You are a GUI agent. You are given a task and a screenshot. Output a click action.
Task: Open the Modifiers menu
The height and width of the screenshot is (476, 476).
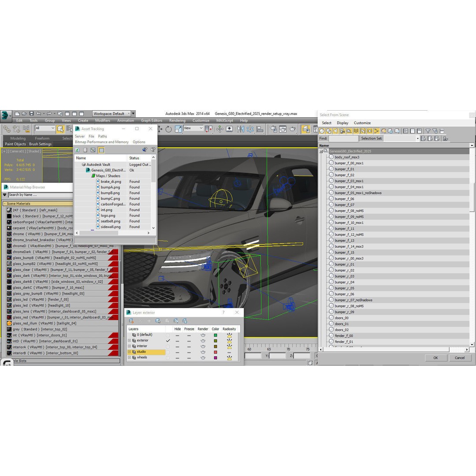click(x=103, y=120)
